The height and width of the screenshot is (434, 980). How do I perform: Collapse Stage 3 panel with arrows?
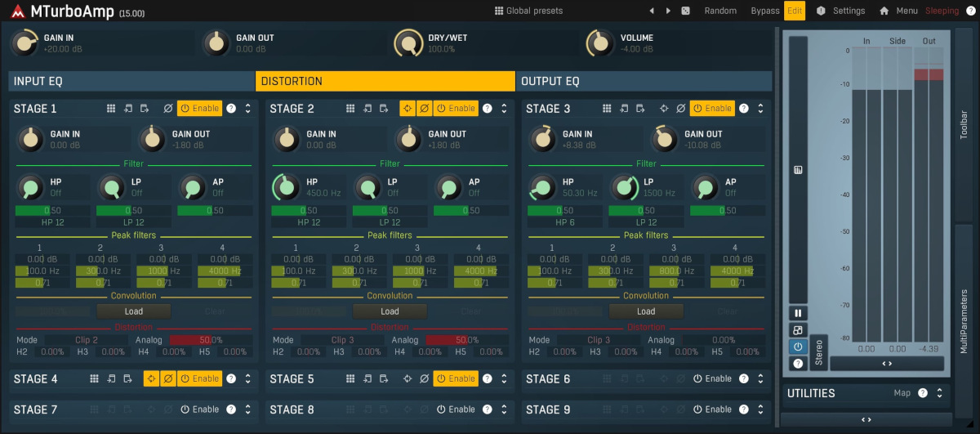[761, 109]
